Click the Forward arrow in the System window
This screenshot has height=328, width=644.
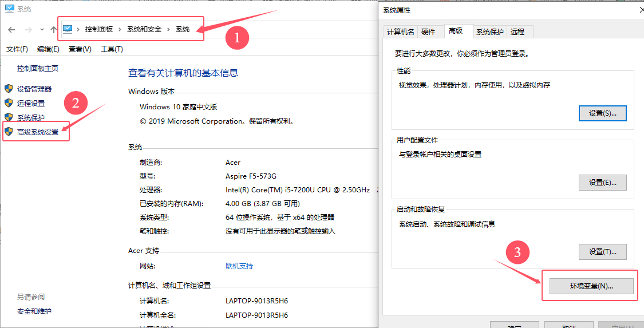29,30
